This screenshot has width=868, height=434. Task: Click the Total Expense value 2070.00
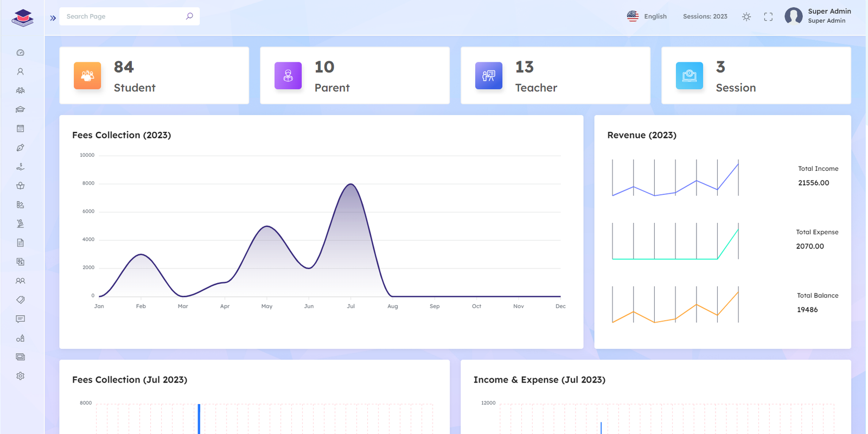click(810, 246)
